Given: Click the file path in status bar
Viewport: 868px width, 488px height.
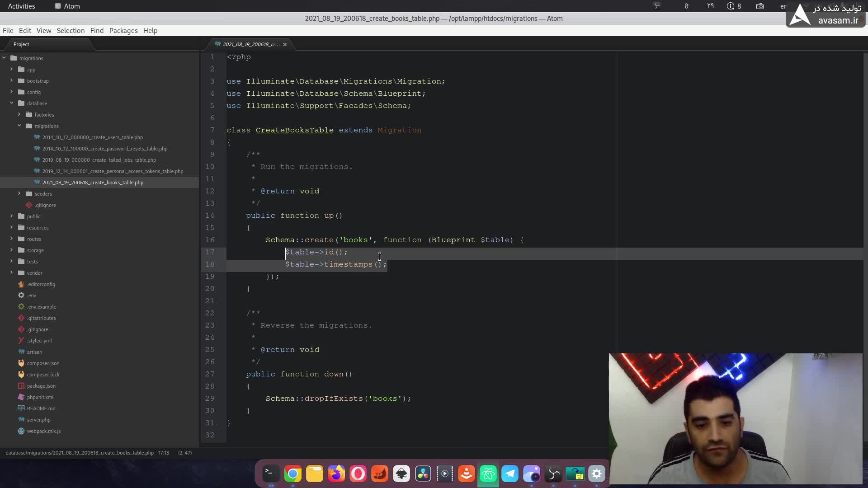Looking at the screenshot, I should [x=80, y=453].
